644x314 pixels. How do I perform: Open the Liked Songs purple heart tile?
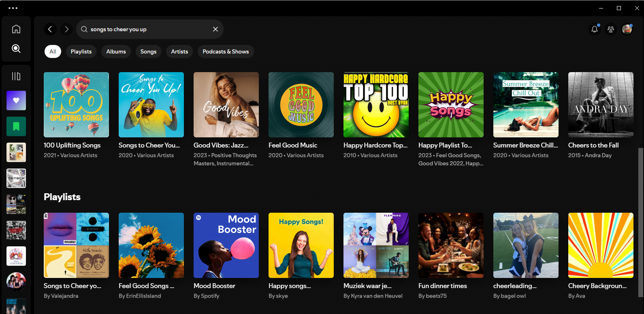point(16,100)
